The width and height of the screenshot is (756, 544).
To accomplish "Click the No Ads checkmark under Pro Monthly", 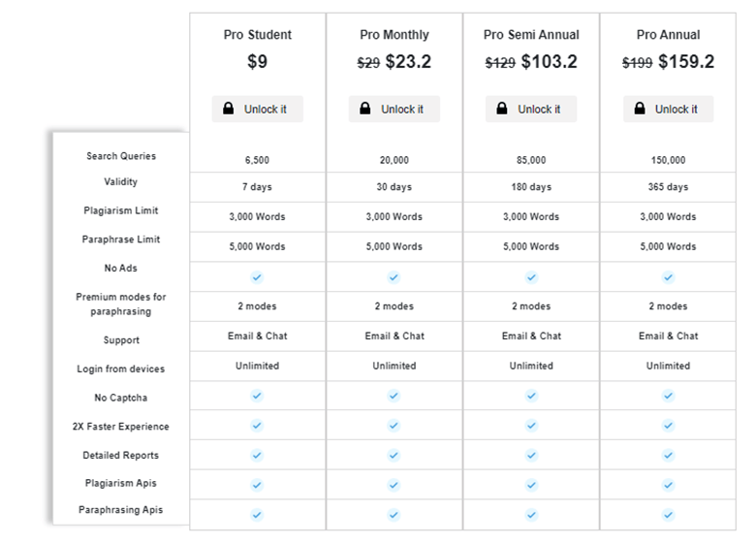I will click(x=394, y=277).
